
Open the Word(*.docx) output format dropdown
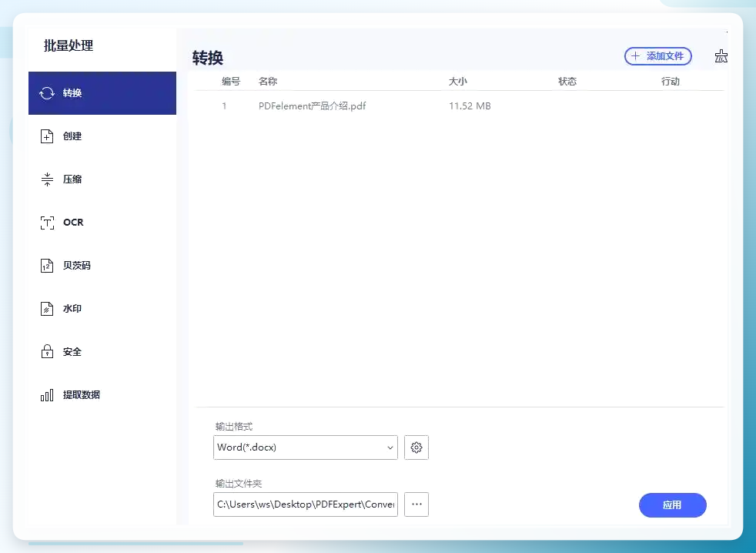pyautogui.click(x=305, y=447)
